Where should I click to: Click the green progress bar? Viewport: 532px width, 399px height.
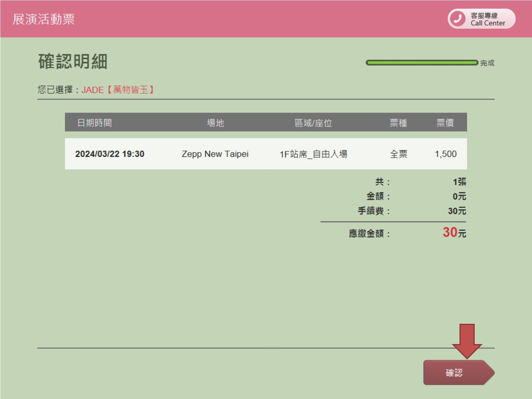422,63
